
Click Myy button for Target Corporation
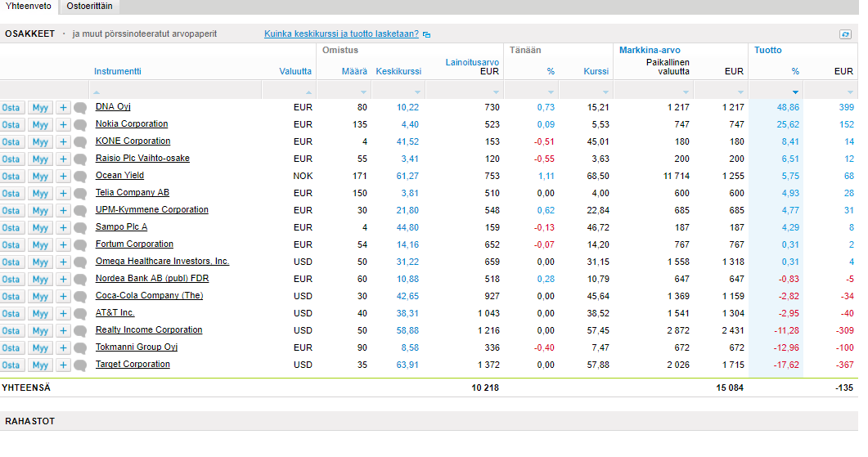tap(40, 365)
